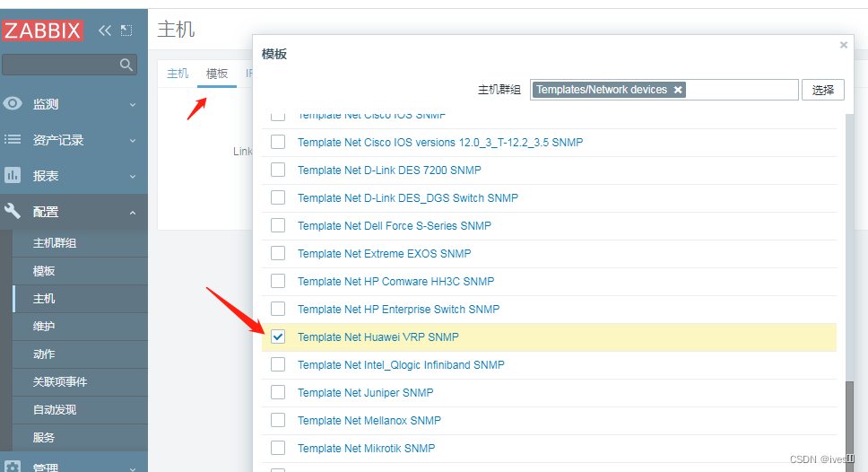Image resolution: width=868 pixels, height=472 pixels.
Task: Open Template Net HP Enterprise Switch SNMP link
Action: point(398,309)
